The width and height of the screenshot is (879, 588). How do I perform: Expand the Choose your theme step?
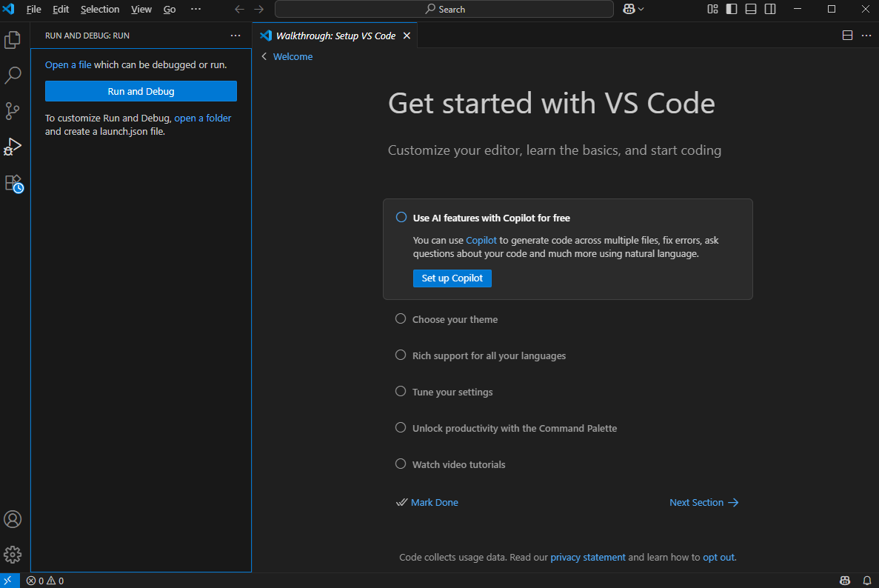[x=455, y=319]
